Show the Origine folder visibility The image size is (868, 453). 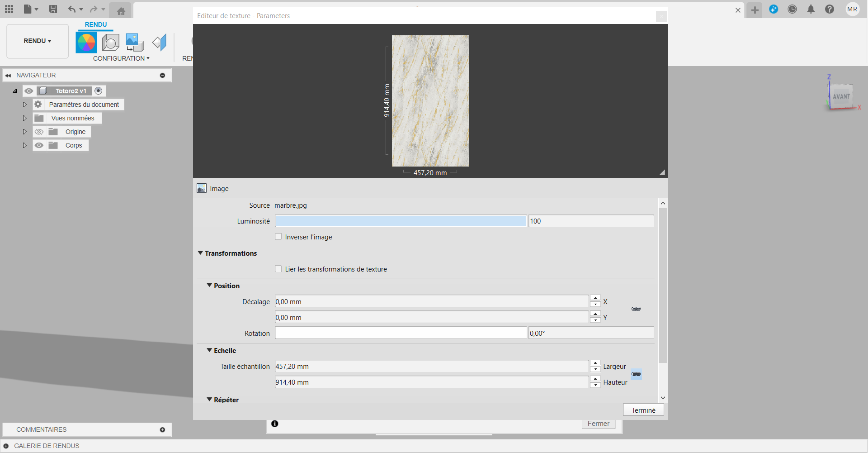pos(39,132)
